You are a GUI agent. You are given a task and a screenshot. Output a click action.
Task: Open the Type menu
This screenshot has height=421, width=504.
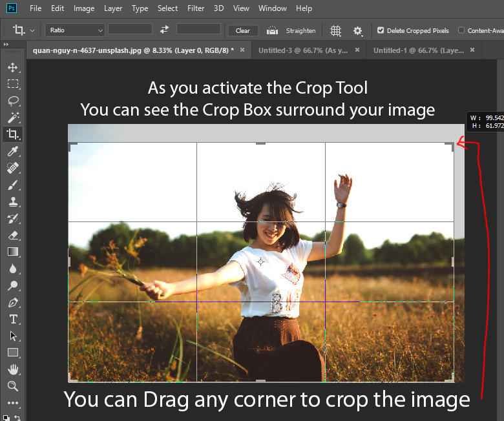pyautogui.click(x=140, y=8)
